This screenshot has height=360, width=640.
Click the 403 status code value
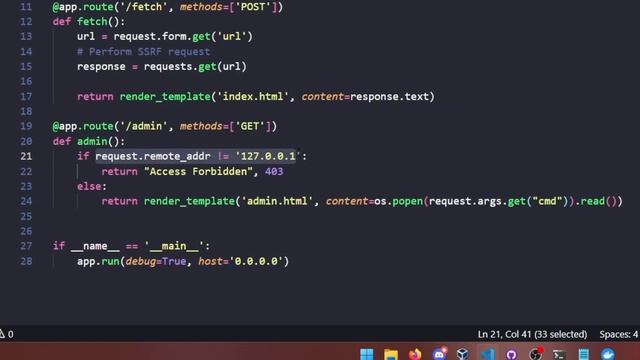tap(274, 171)
